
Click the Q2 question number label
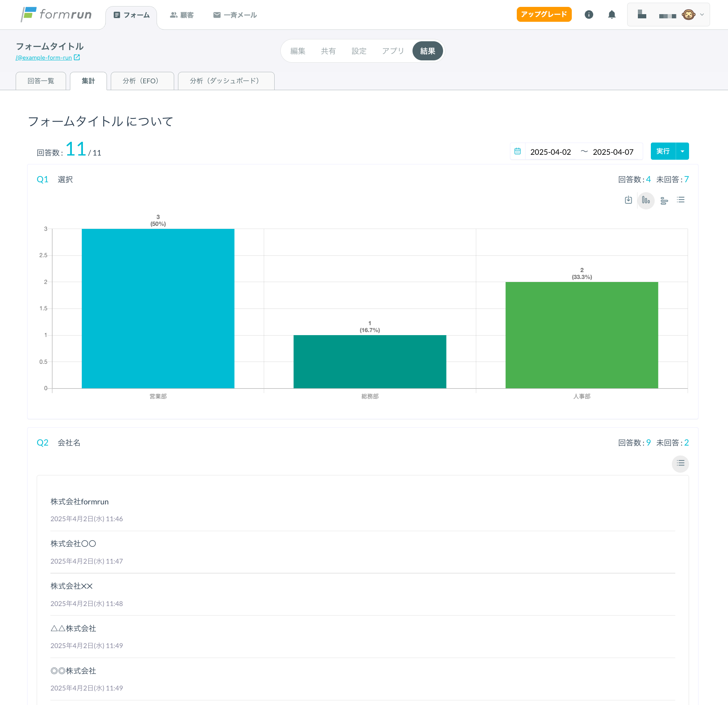[42, 443]
